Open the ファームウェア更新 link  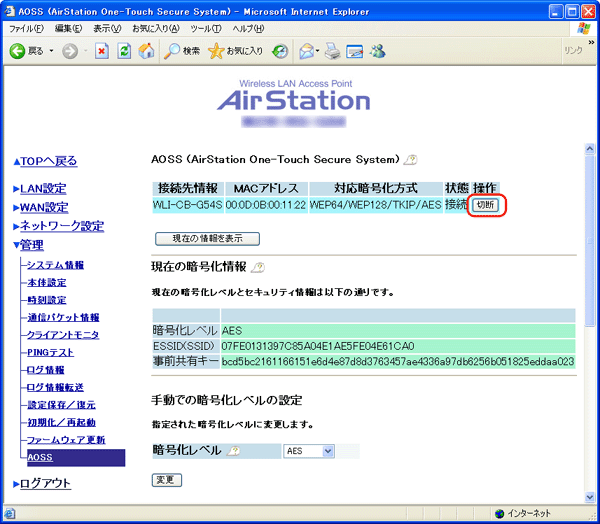pos(66,440)
